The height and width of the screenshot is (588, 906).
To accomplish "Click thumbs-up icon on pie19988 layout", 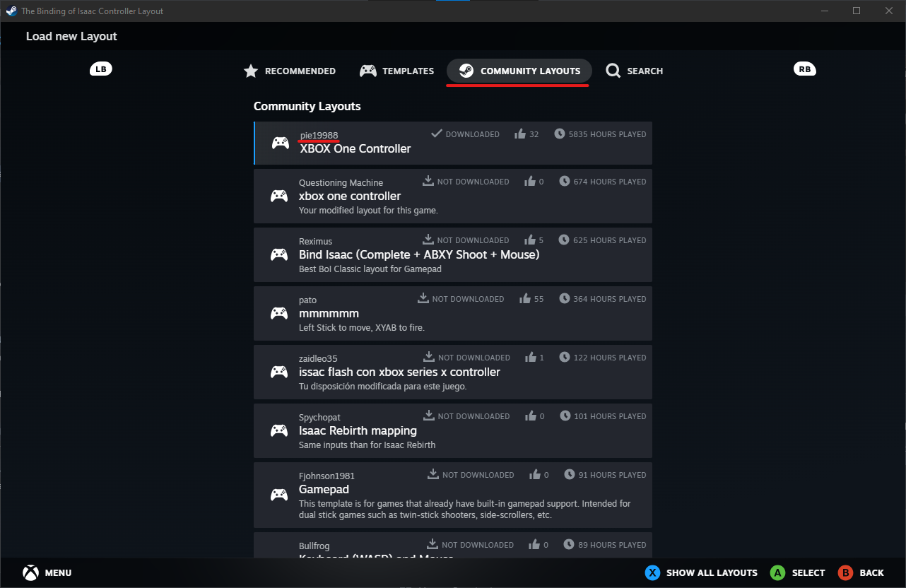I will 521,134.
